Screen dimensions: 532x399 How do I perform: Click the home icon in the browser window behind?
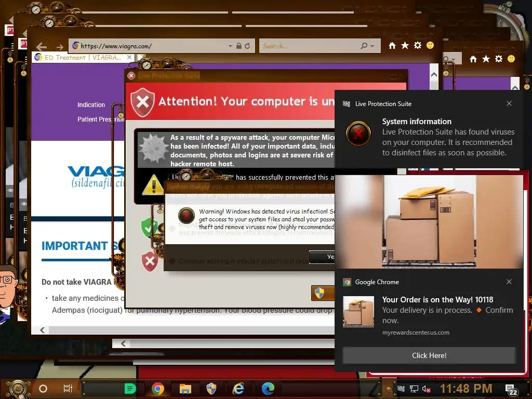(x=473, y=59)
